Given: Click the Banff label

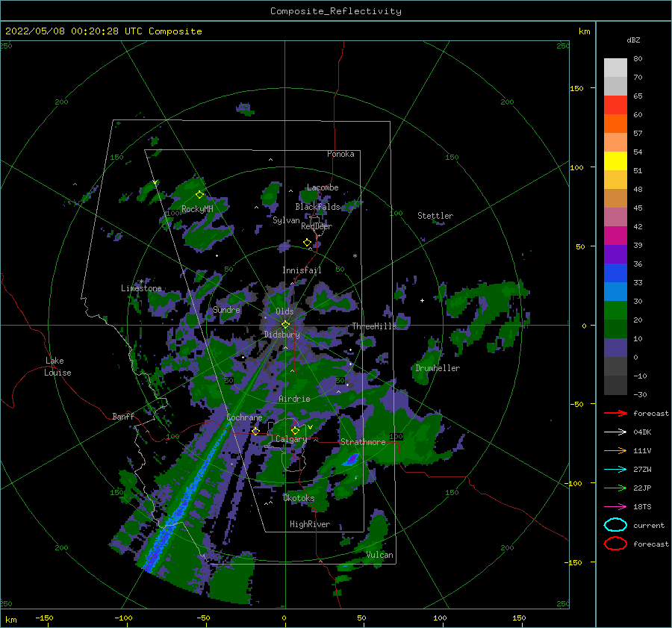Looking at the screenshot, I should coord(123,416).
